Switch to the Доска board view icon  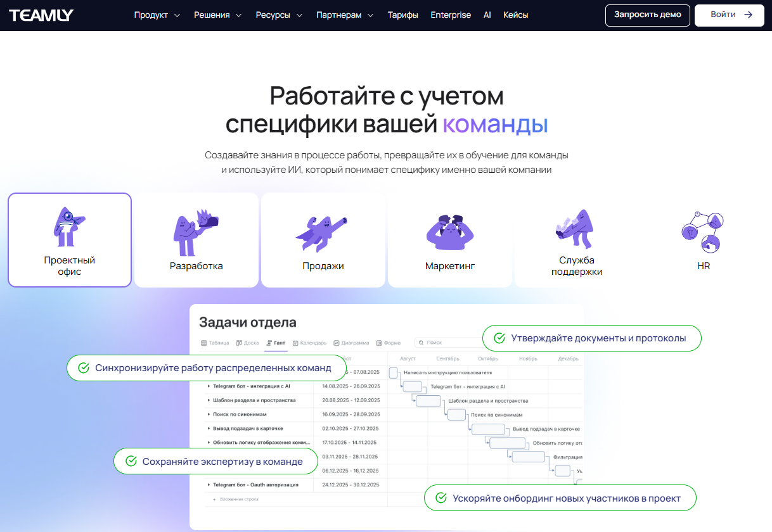239,342
